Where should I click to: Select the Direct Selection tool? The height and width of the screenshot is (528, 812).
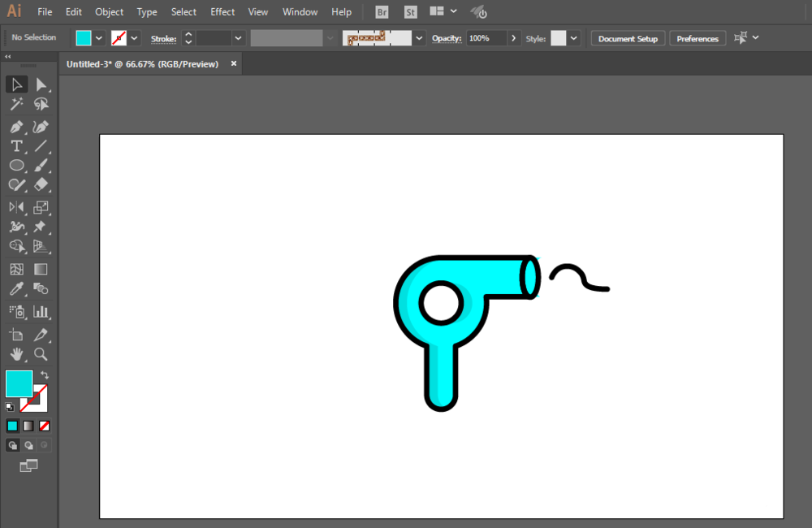click(x=41, y=84)
